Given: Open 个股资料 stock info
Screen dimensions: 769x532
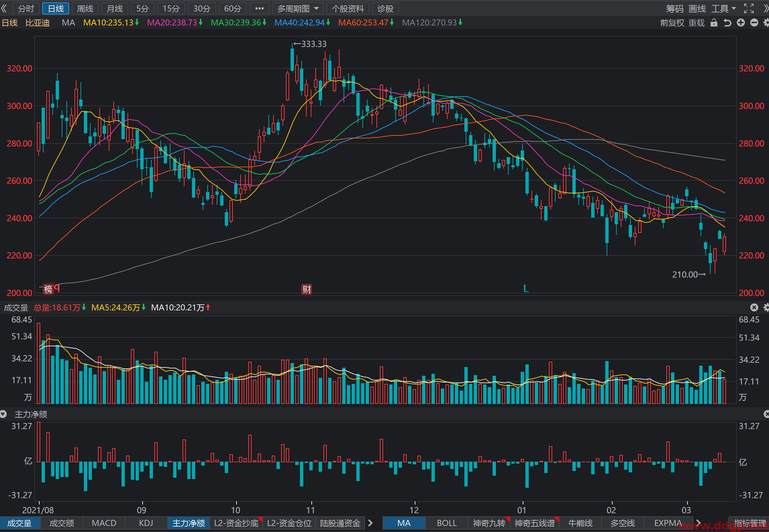Looking at the screenshot, I should click(348, 9).
